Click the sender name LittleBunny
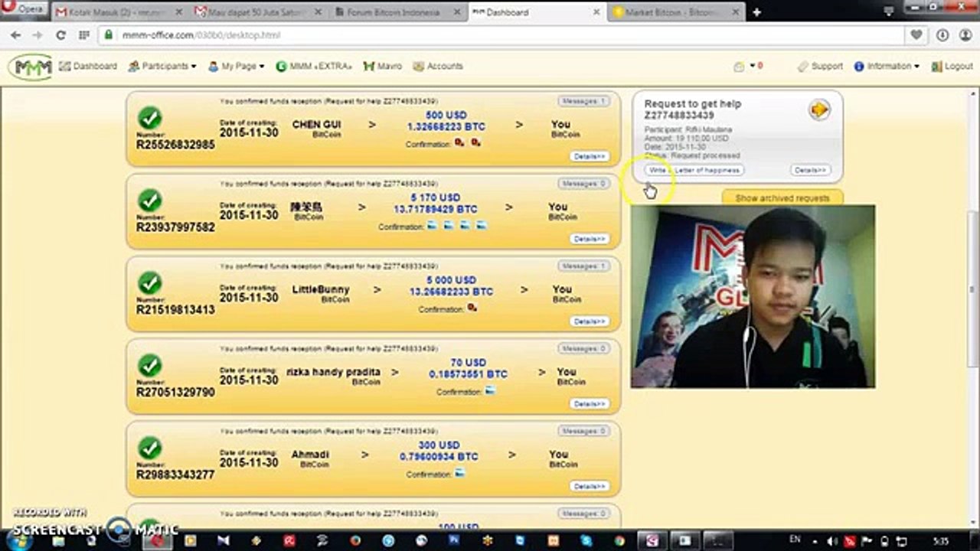 coord(321,290)
